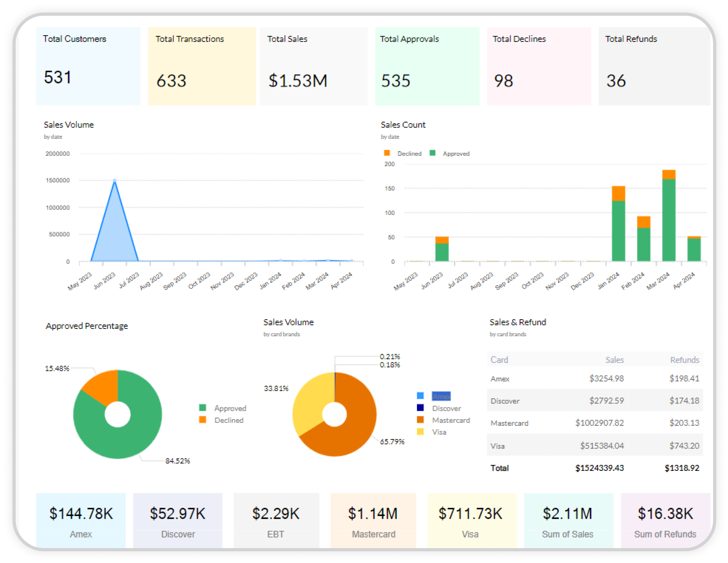Toggle Approved in the Approved Percentage legend

click(x=223, y=408)
